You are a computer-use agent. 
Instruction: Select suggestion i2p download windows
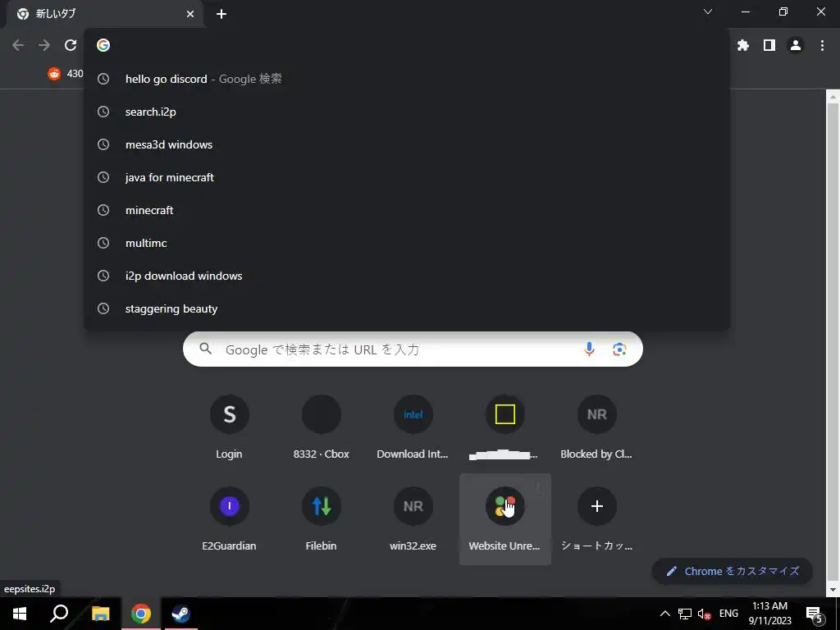[407, 276]
